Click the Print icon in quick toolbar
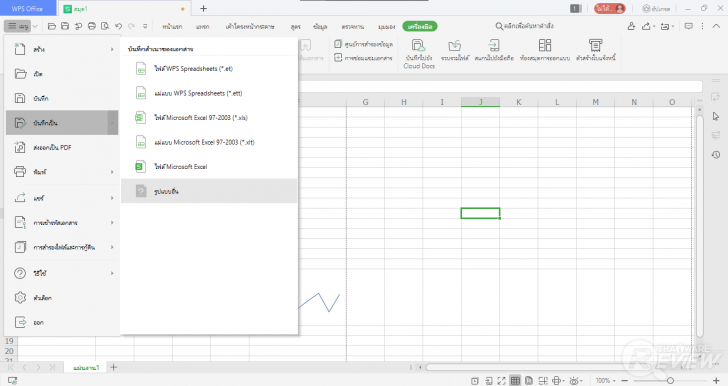This screenshot has width=728, height=386. tap(91, 26)
